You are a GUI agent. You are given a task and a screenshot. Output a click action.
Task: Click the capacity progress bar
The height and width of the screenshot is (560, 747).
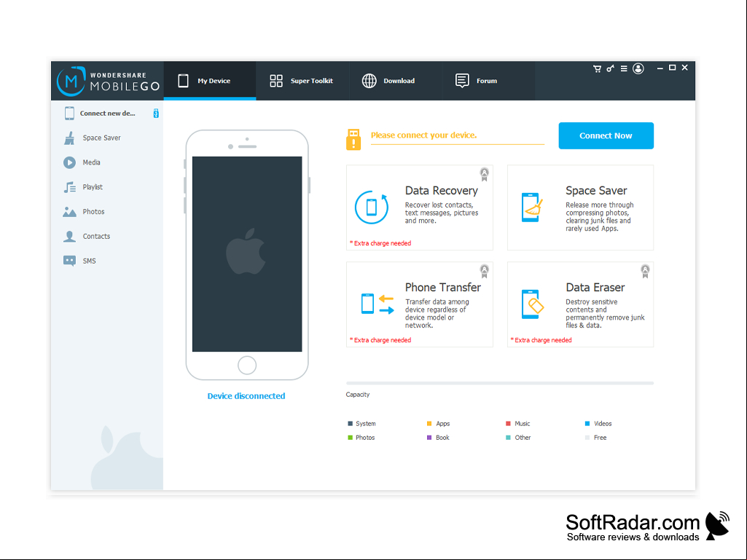point(500,383)
